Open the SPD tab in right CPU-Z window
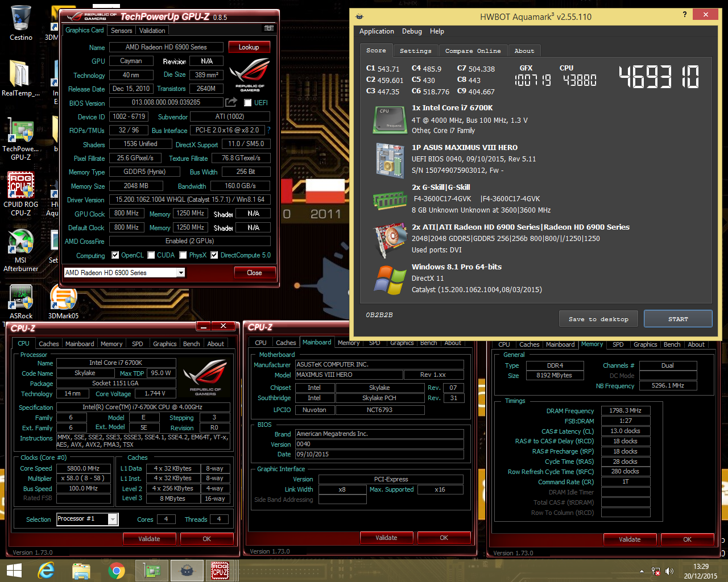The height and width of the screenshot is (582, 728). coord(618,344)
